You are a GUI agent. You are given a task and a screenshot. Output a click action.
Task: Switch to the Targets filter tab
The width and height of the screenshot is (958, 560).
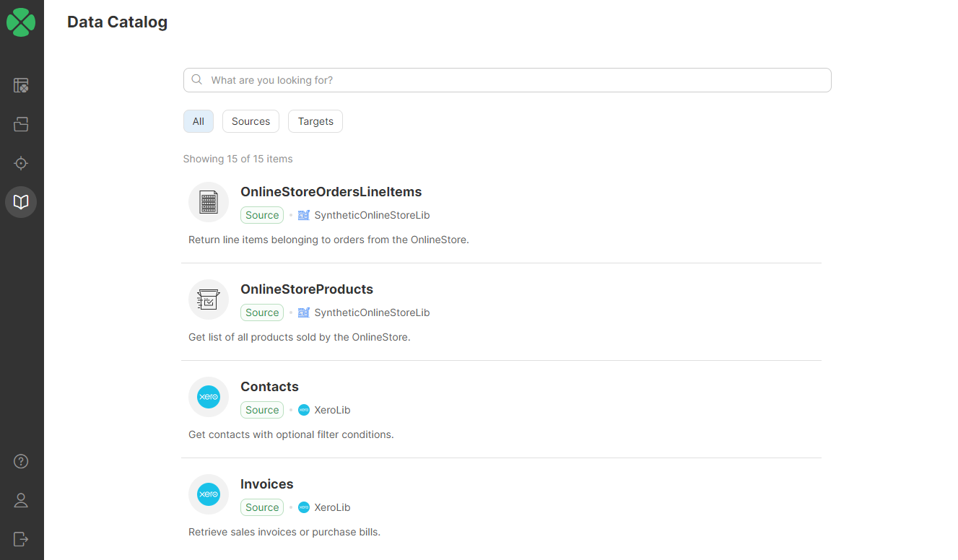[x=315, y=121]
